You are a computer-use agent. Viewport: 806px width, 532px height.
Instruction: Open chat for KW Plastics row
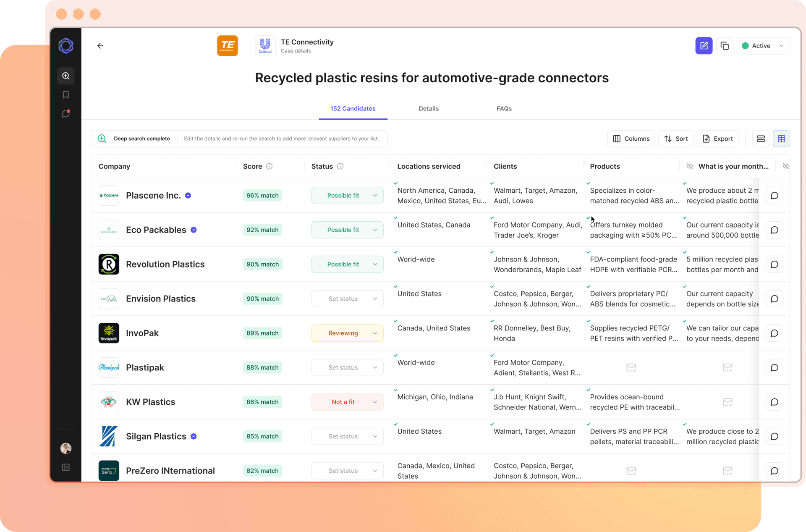(775, 402)
